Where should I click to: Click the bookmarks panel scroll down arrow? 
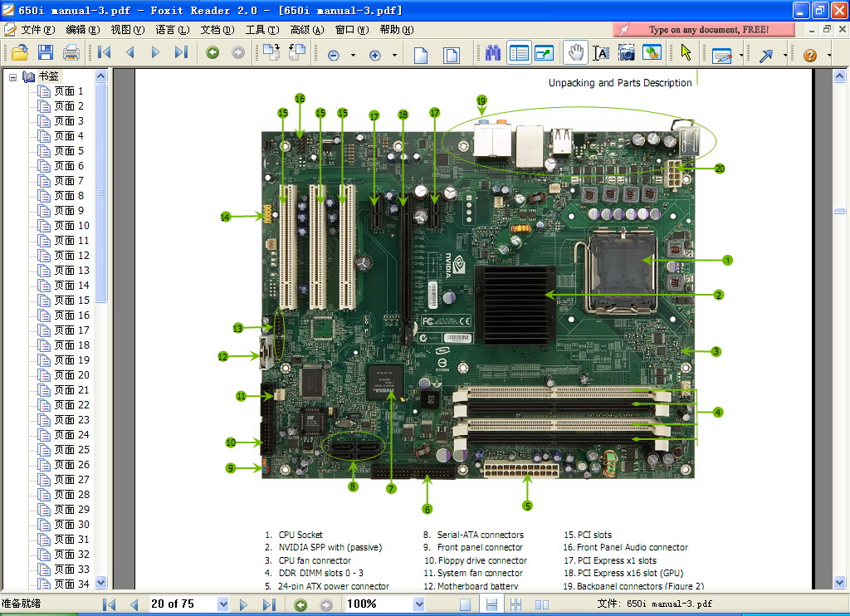(x=100, y=583)
